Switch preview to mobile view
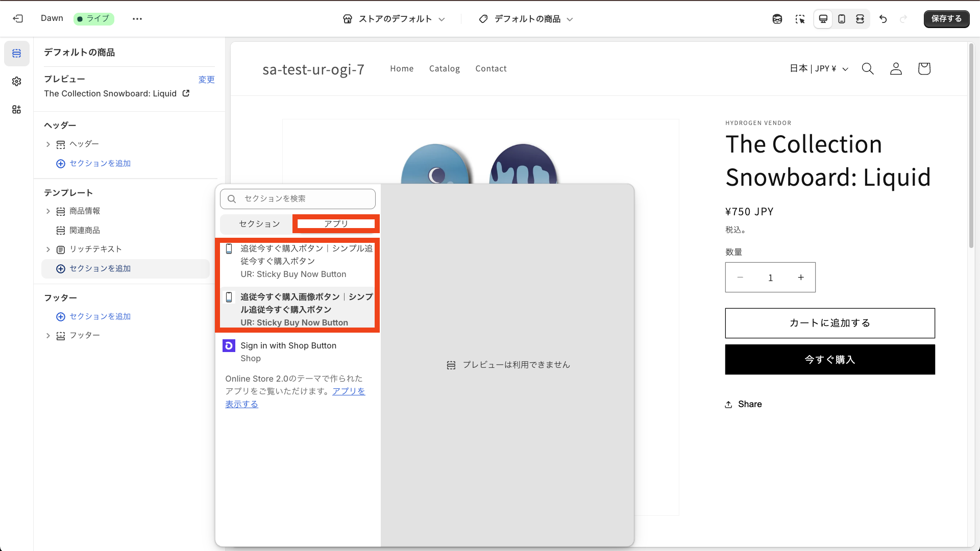Screen dimensions: 980x551 click(x=842, y=19)
